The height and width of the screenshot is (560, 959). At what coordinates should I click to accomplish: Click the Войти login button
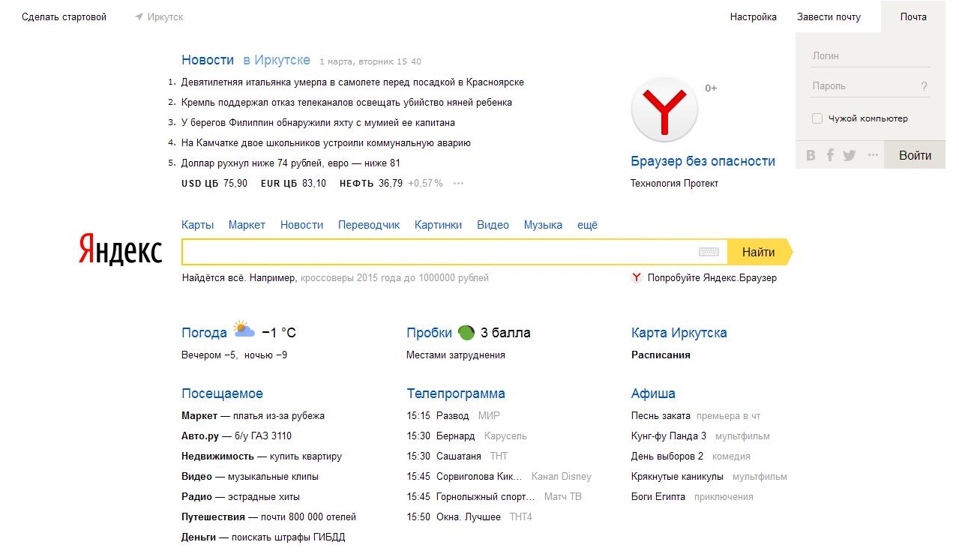pyautogui.click(x=915, y=155)
